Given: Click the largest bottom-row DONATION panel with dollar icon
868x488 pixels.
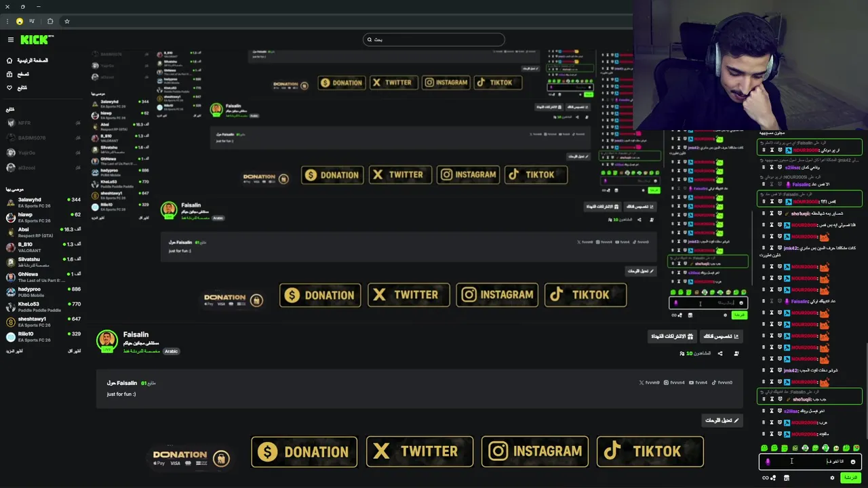Looking at the screenshot, I should click(304, 451).
